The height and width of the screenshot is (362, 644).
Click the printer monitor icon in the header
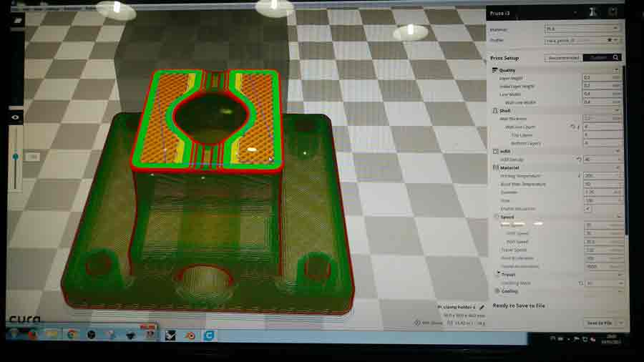[592, 12]
